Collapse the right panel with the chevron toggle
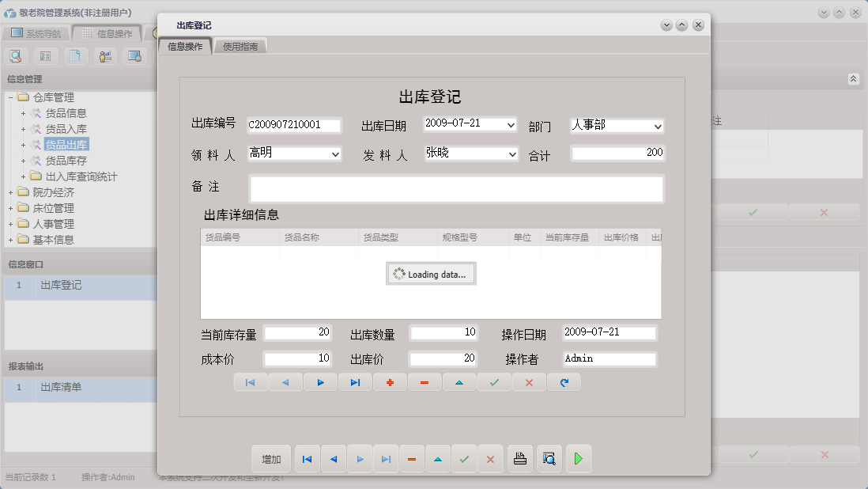 coord(853,78)
